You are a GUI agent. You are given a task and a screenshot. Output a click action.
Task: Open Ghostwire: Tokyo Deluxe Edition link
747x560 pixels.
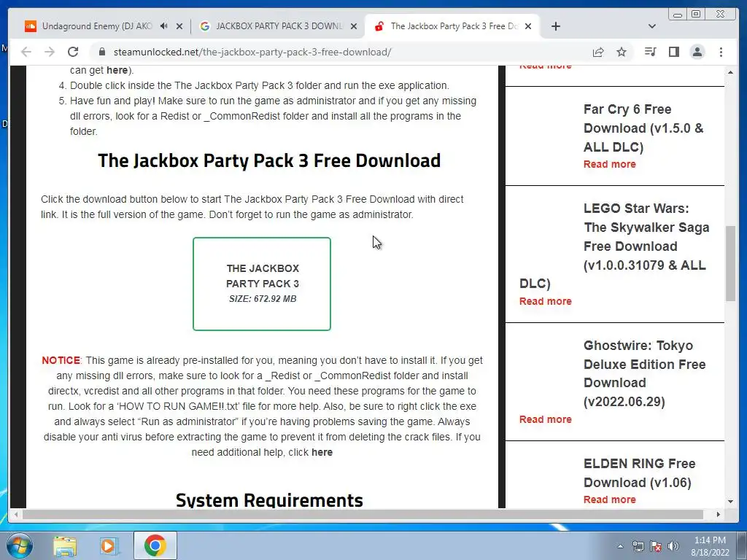645,373
